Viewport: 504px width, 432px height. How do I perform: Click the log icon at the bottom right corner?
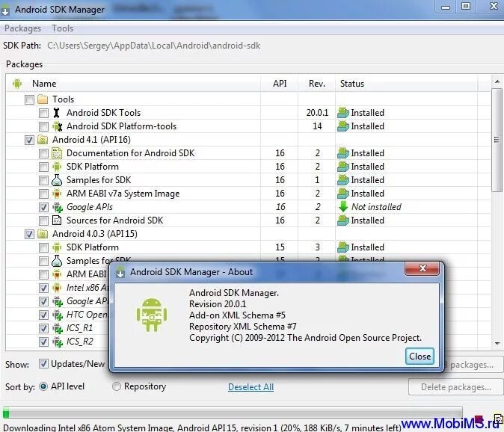[499, 419]
